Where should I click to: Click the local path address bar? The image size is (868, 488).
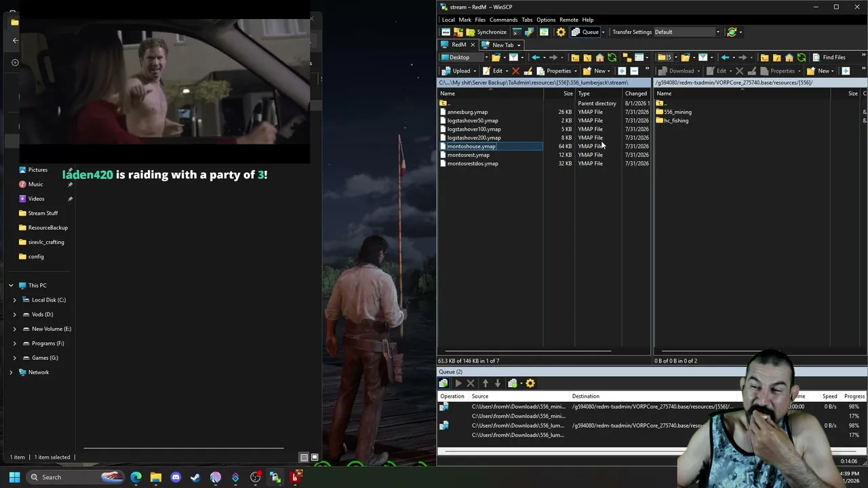544,83
